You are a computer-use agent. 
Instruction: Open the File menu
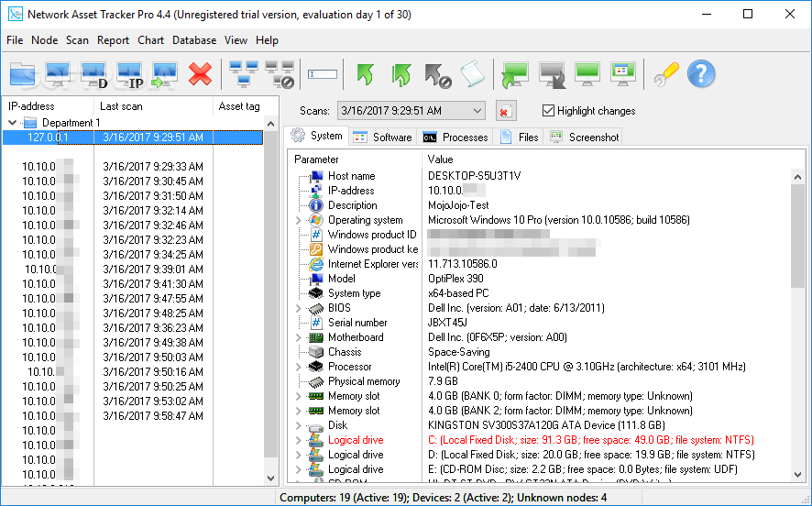pyautogui.click(x=15, y=40)
